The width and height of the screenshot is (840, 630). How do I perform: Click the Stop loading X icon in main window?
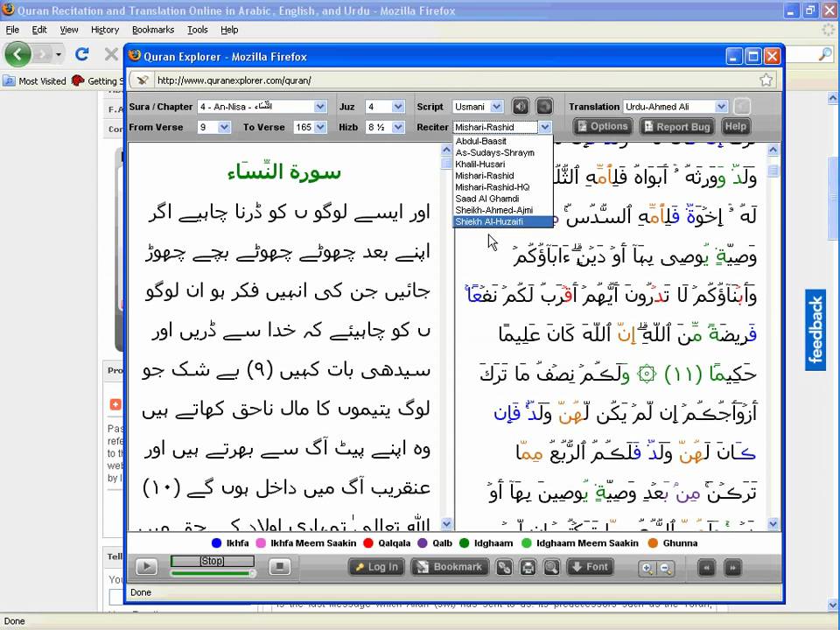(111, 54)
